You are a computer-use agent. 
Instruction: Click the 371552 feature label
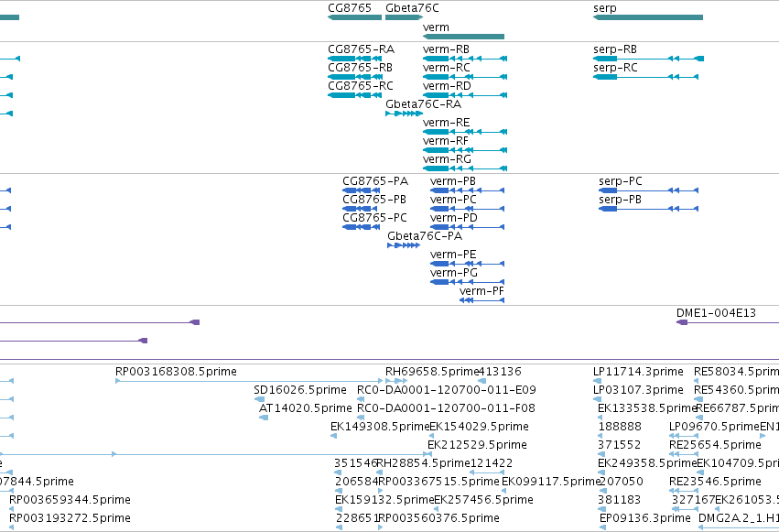(x=620, y=446)
